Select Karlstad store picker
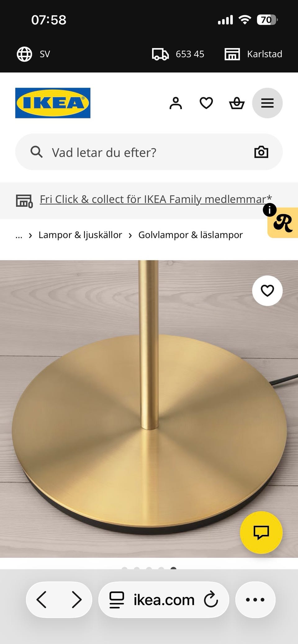This screenshot has height=644, width=298. coord(253,54)
